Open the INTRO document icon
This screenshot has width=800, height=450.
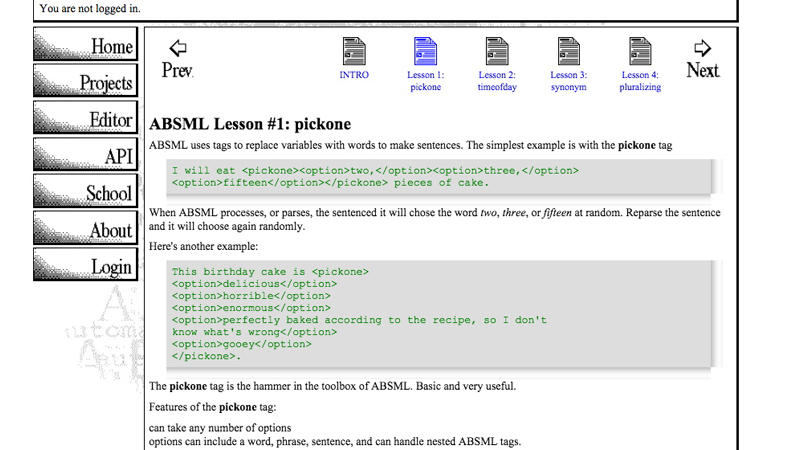click(x=354, y=51)
